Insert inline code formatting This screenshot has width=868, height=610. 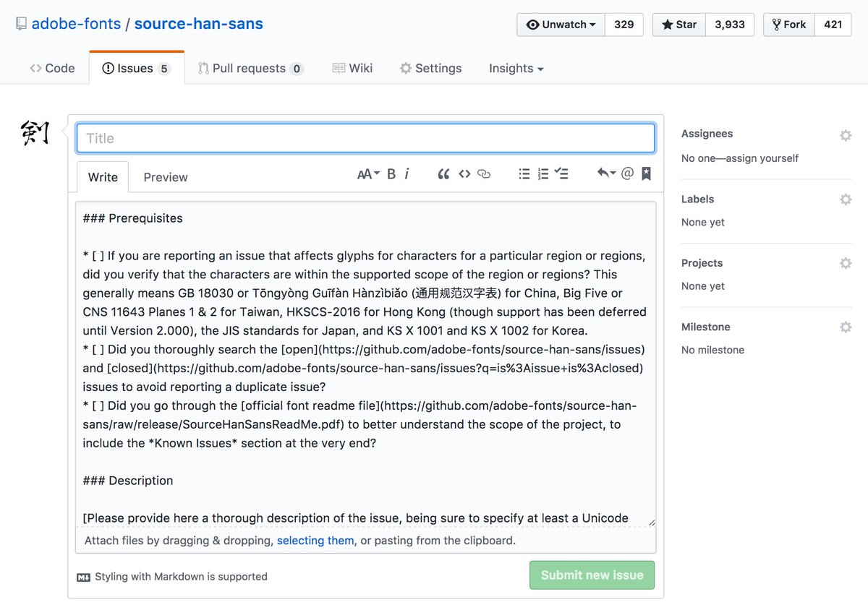coord(464,173)
